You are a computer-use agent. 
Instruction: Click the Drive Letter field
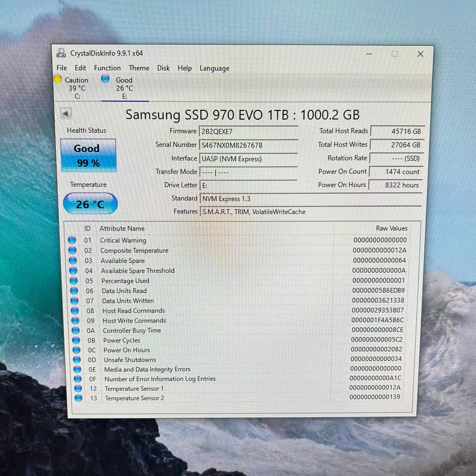pos(248,185)
